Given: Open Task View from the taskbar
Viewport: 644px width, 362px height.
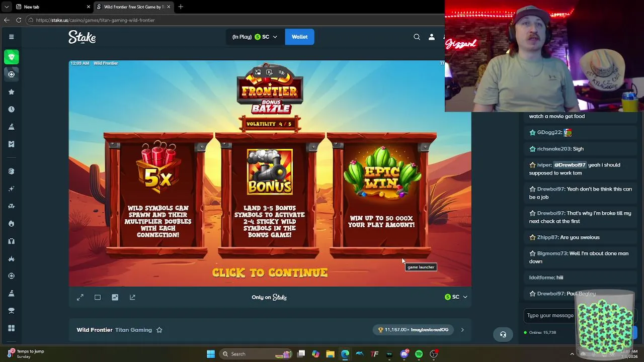Looking at the screenshot, I should click(x=301, y=354).
